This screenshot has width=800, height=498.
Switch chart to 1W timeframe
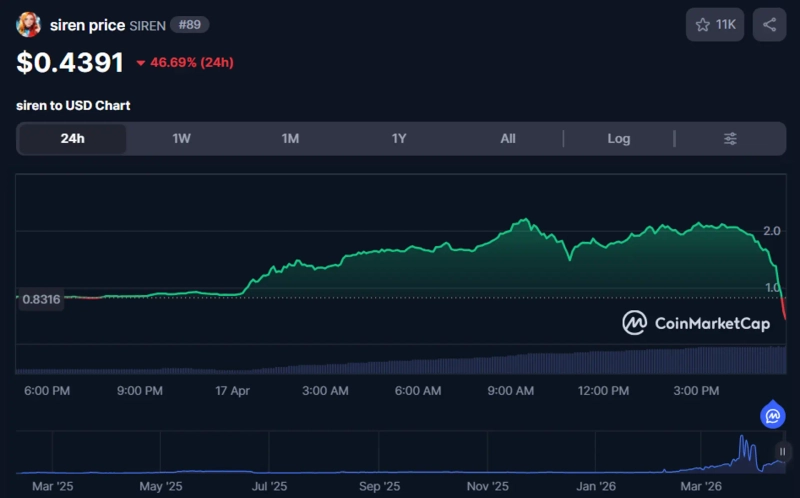(x=181, y=139)
